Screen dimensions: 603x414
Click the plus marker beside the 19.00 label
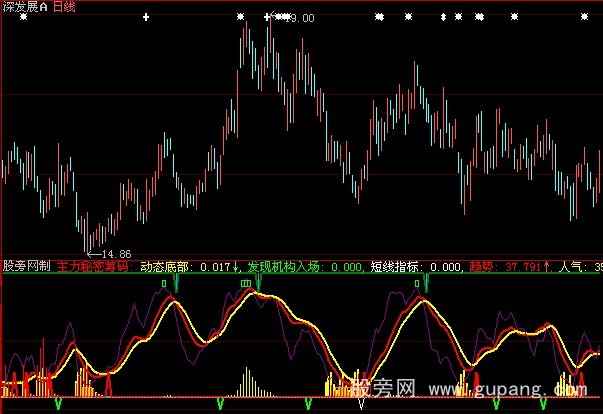pyautogui.click(x=267, y=17)
